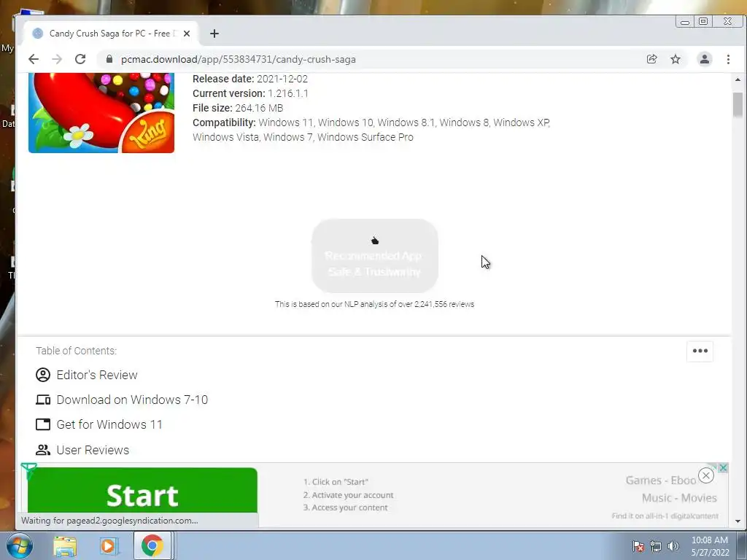
Task: Click the page scrollbar up arrow
Action: pyautogui.click(x=738, y=79)
